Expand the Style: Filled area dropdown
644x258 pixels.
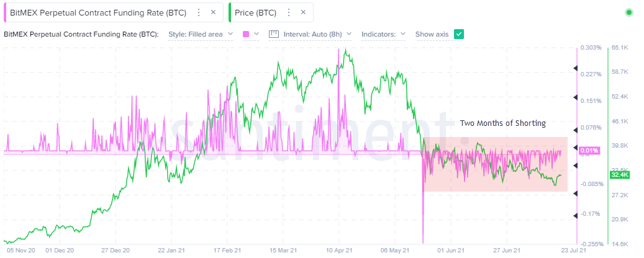tap(201, 34)
